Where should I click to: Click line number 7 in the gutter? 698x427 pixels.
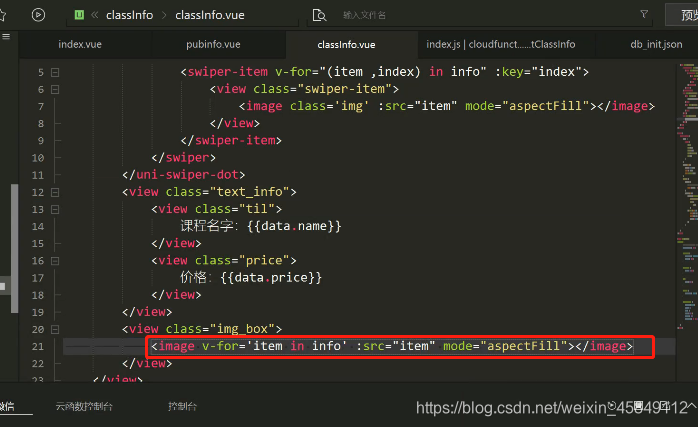pyautogui.click(x=41, y=106)
